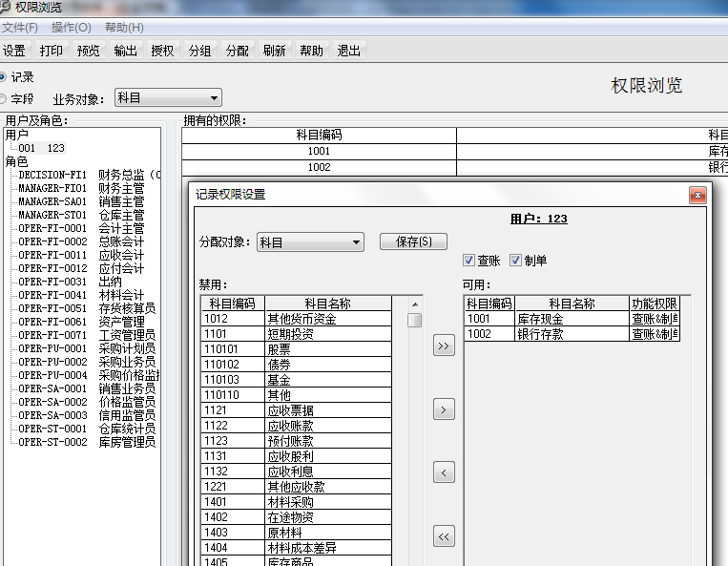Select the OPER-FI-0012 应付会计 role
This screenshot has height=566, width=728.
click(x=81, y=268)
